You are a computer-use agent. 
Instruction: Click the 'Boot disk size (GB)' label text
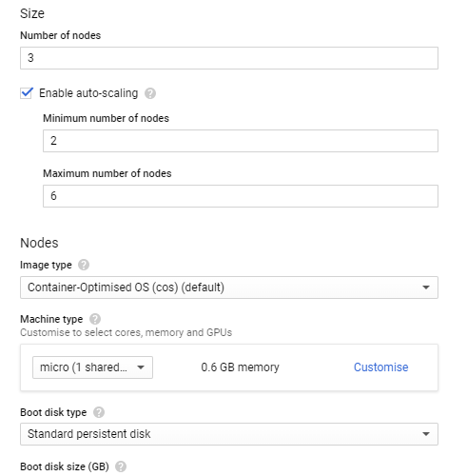tap(65, 466)
